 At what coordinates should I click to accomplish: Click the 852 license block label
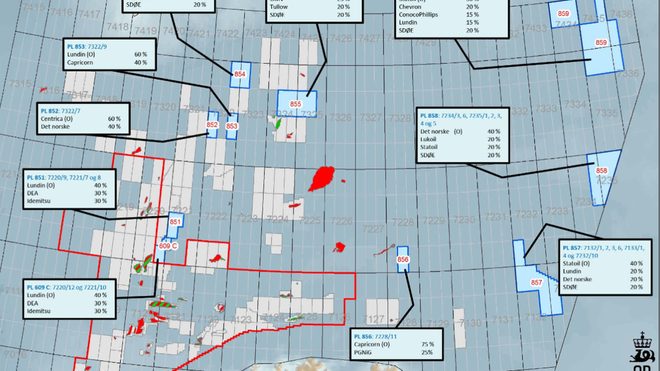tap(212, 125)
